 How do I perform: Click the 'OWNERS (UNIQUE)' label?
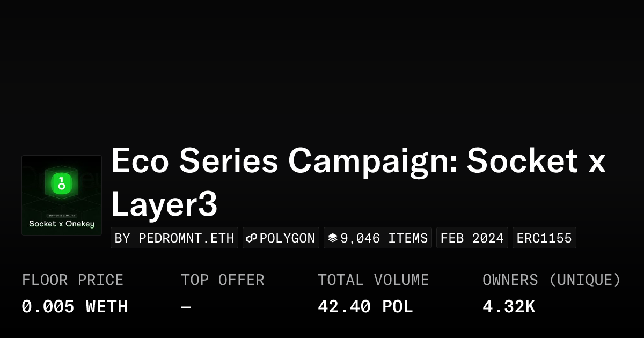pos(551,280)
